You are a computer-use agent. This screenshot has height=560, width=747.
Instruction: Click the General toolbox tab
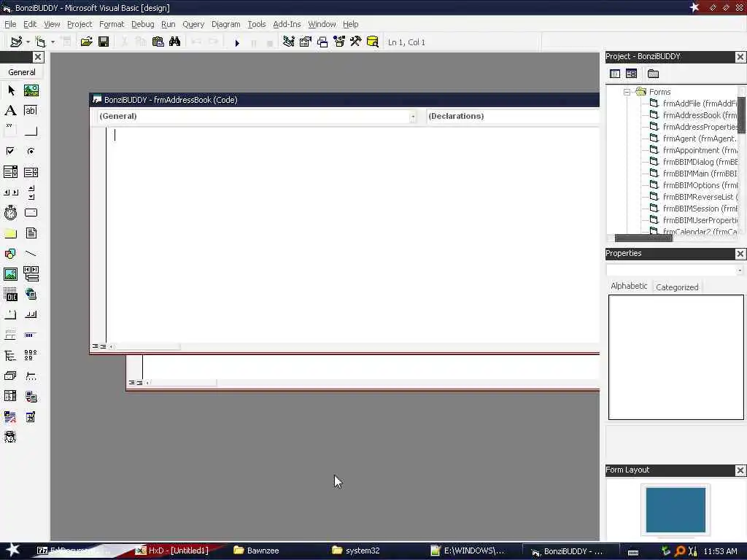tap(21, 72)
